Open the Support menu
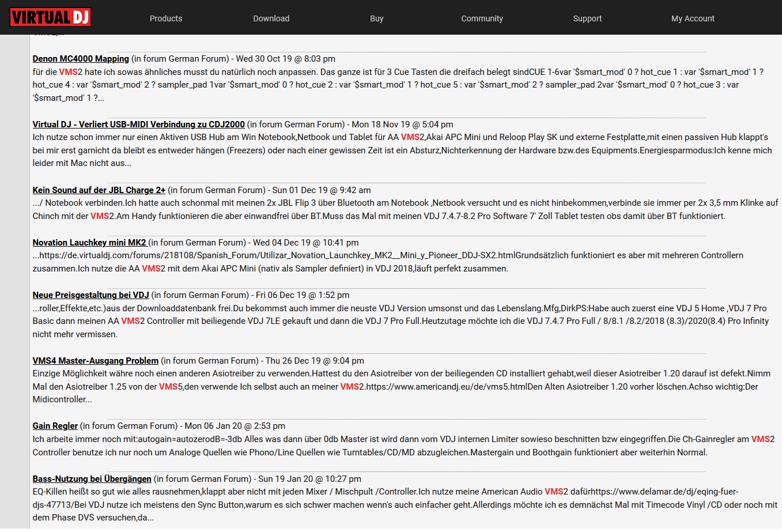782x532 pixels. [587, 18]
